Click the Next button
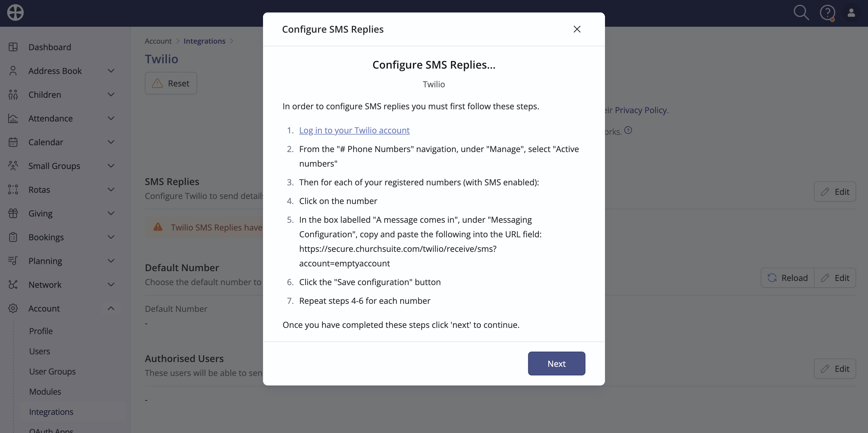Screen dimensions: 868x433 pos(556,364)
